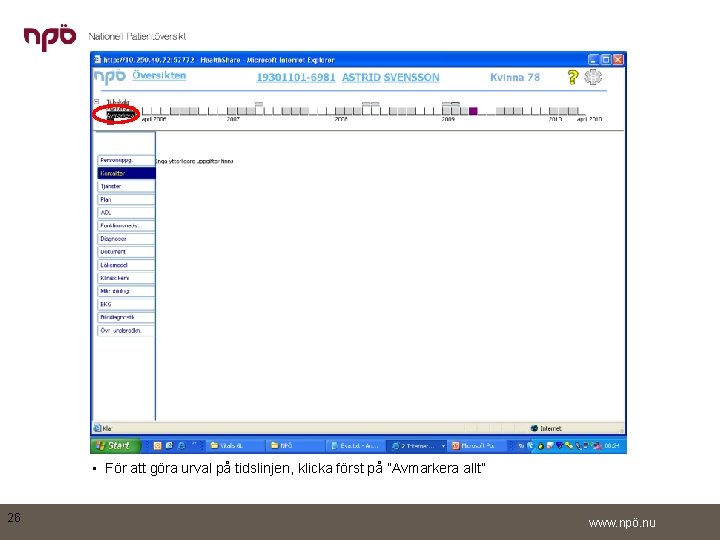Open the Personuppg. tab
The width and height of the screenshot is (720, 540).
click(x=126, y=160)
